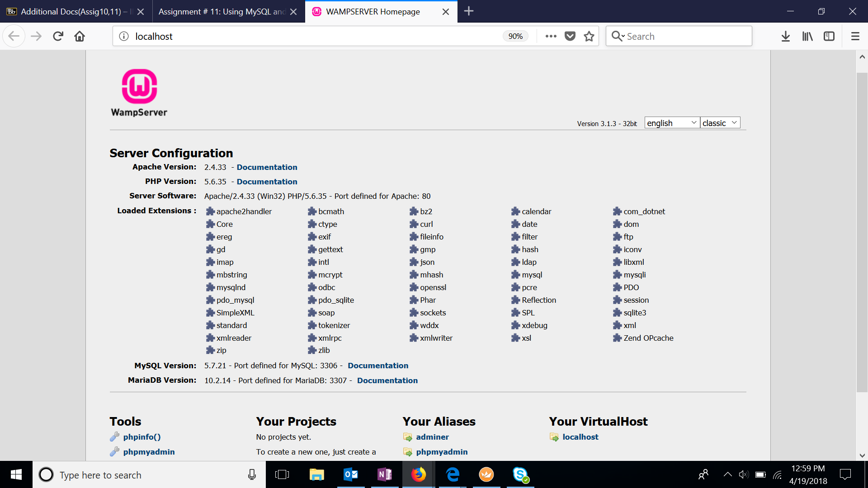Image resolution: width=868 pixels, height=488 pixels.
Task: Click the xdebug extension entry
Action: click(x=529, y=325)
